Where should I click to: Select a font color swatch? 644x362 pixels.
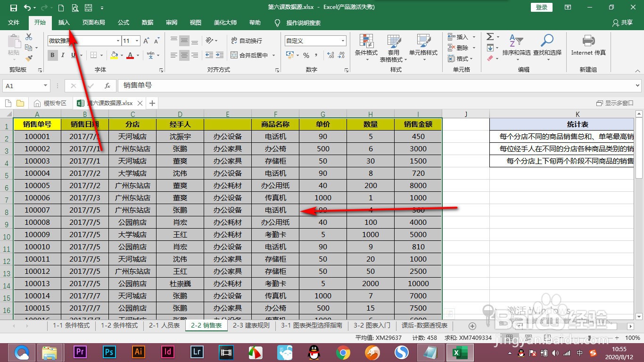pos(130,55)
